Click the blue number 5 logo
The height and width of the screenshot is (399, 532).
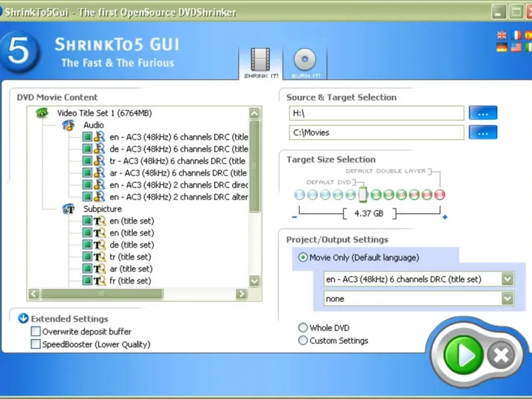pos(19,51)
